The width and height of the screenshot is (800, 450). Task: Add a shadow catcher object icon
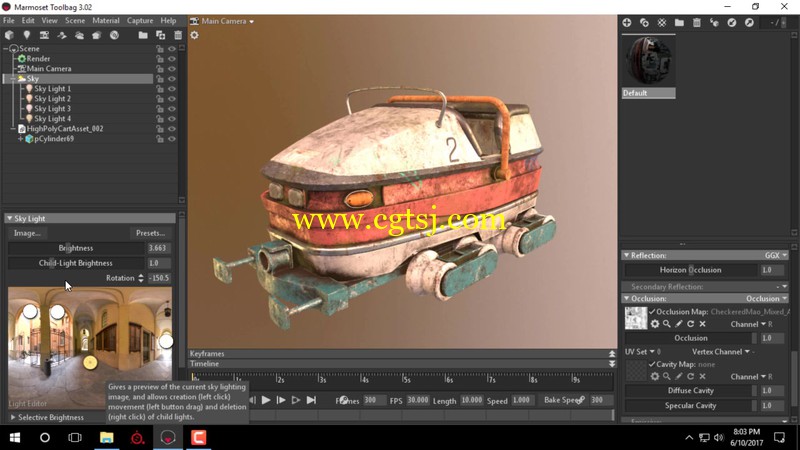pyautogui.click(x=62, y=35)
